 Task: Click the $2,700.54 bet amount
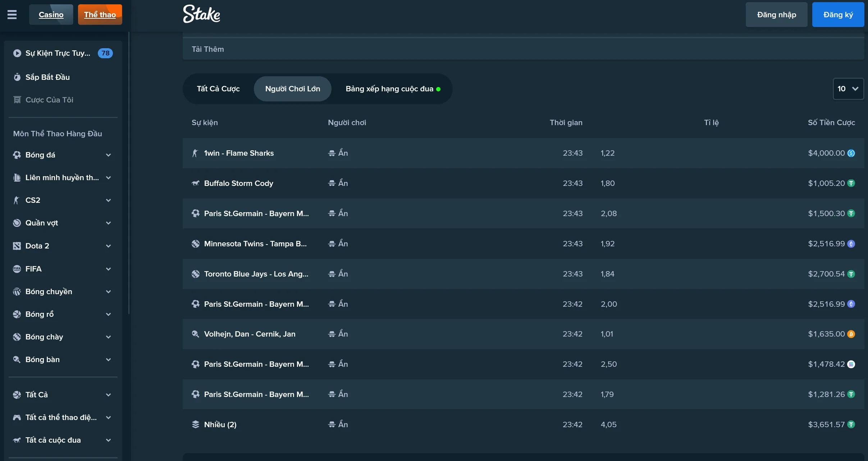[826, 274]
